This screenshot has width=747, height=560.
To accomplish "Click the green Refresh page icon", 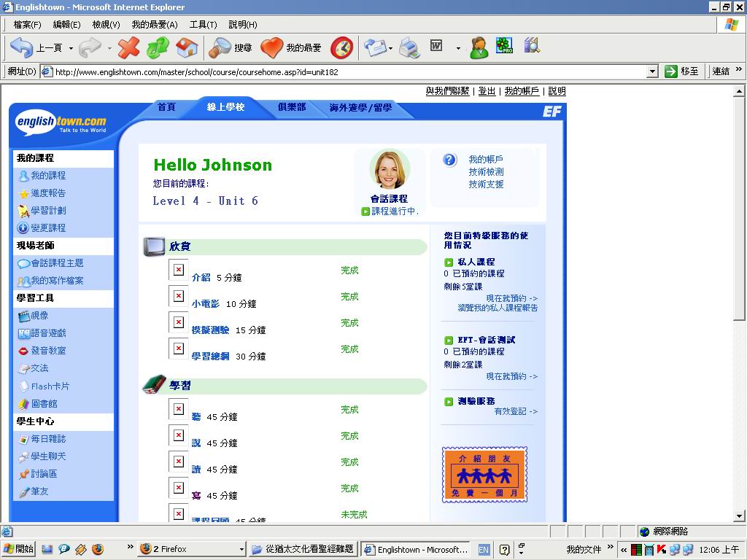I will (x=158, y=48).
